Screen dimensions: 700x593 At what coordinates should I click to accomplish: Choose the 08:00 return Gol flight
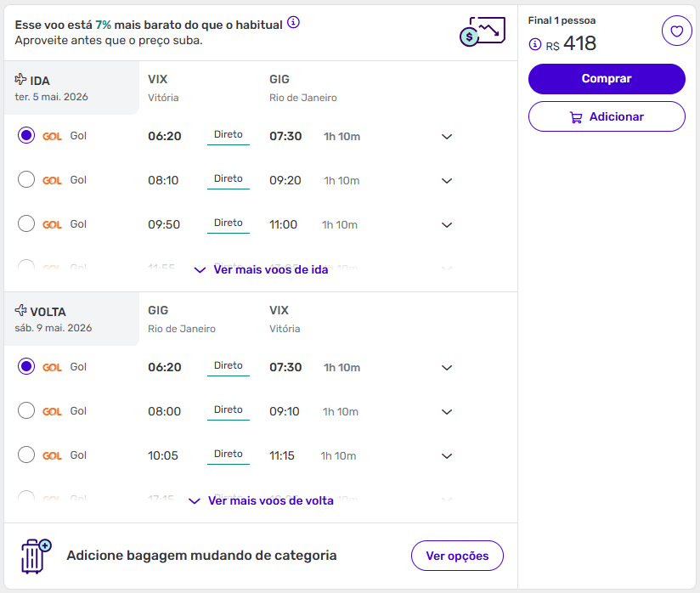pyautogui.click(x=26, y=410)
